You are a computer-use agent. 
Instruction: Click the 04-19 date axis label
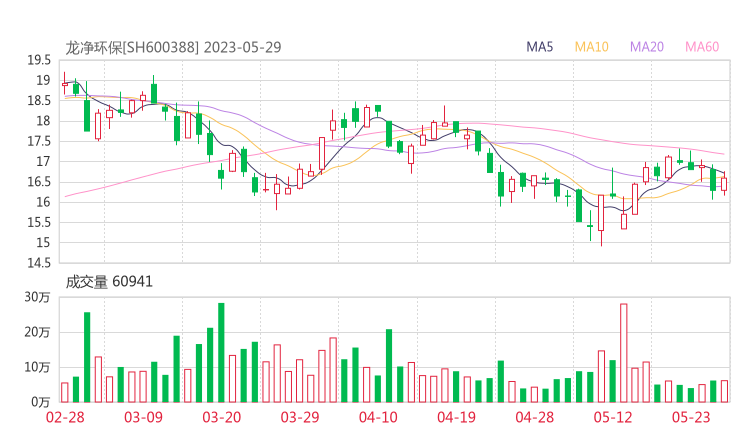click(x=456, y=417)
